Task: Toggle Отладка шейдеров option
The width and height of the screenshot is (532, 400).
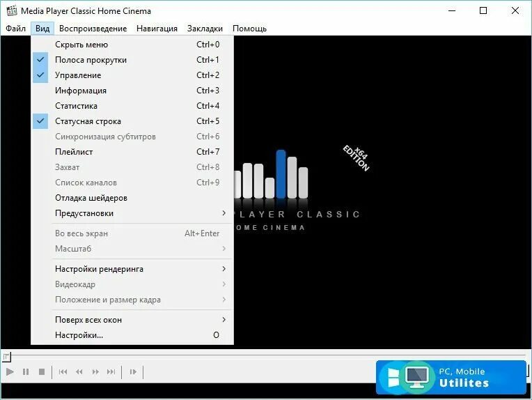Action: pyautogui.click(x=132, y=198)
